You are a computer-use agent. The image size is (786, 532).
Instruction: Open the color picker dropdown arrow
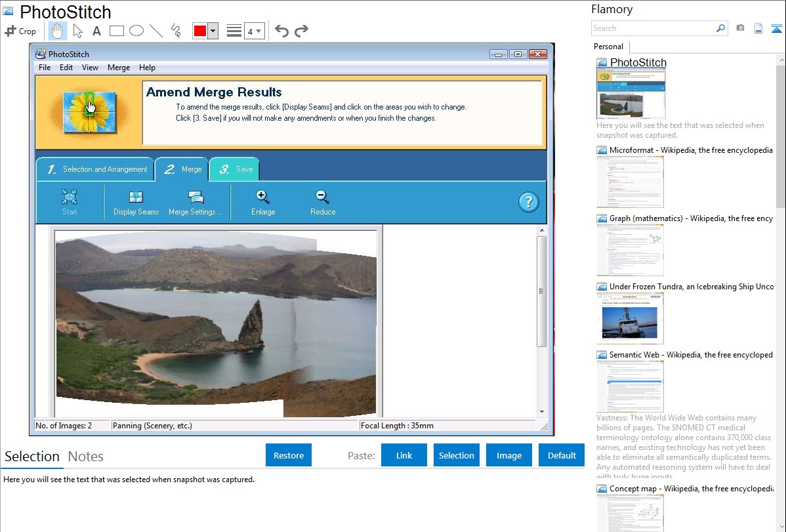[213, 31]
